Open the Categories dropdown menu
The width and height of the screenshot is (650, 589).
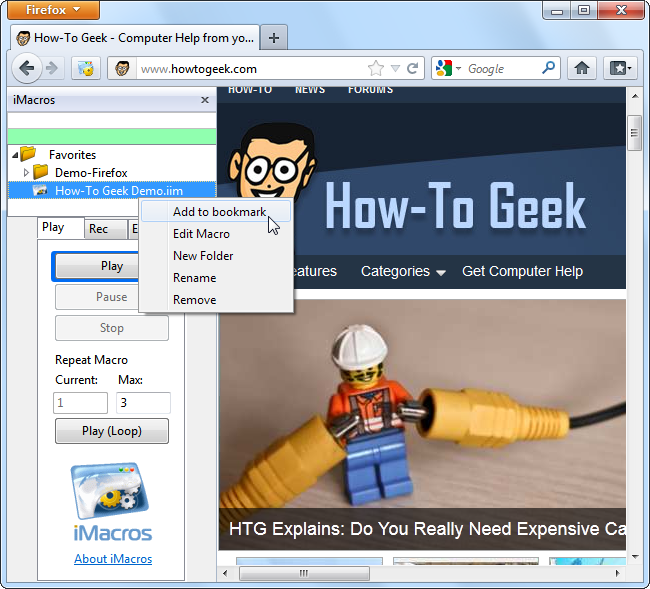coord(403,271)
